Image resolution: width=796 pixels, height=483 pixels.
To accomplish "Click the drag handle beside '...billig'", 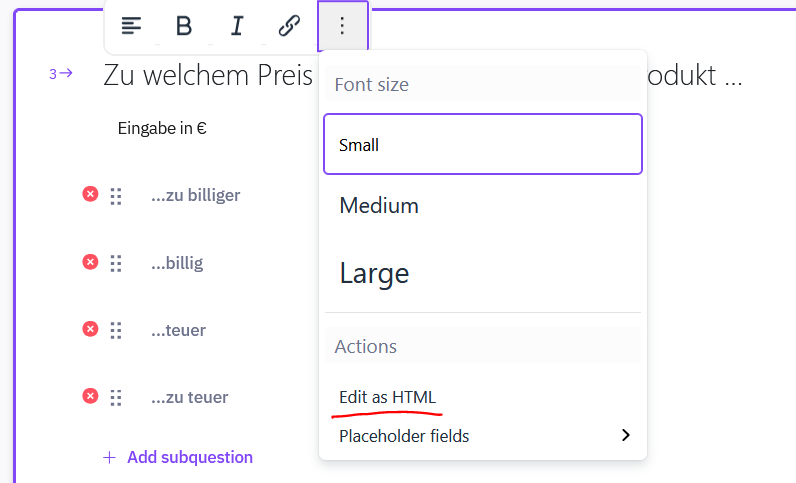I will pyautogui.click(x=116, y=263).
